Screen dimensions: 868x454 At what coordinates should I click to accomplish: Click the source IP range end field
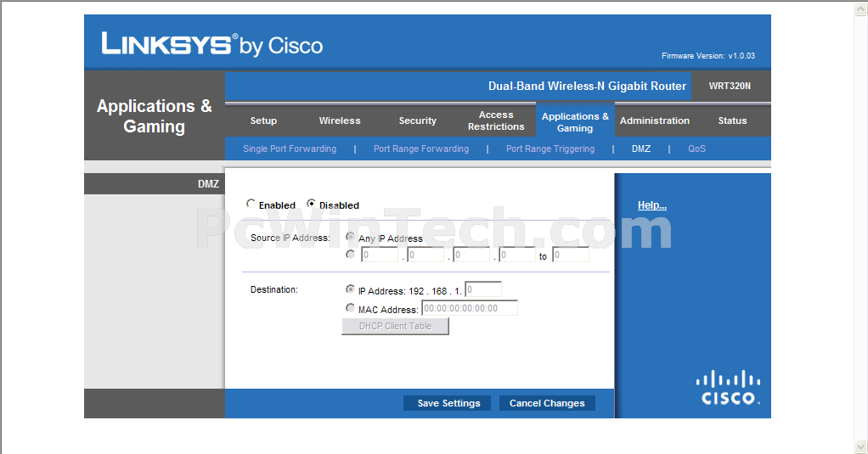coord(571,255)
